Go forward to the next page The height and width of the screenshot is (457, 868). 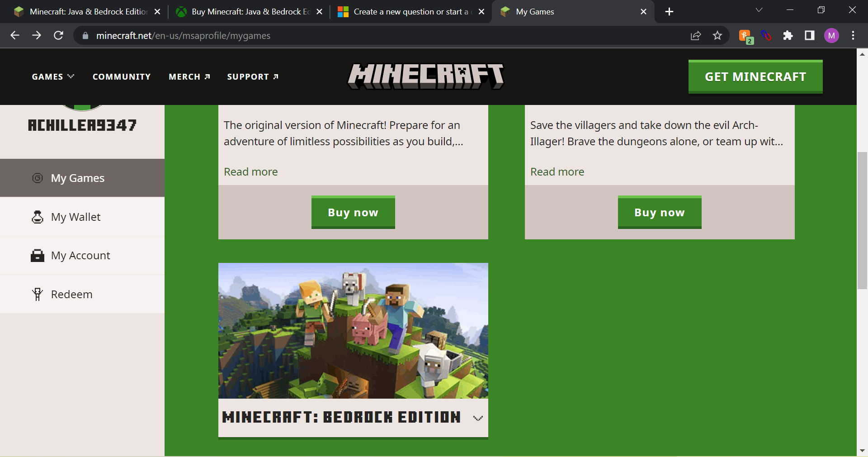[x=37, y=35]
